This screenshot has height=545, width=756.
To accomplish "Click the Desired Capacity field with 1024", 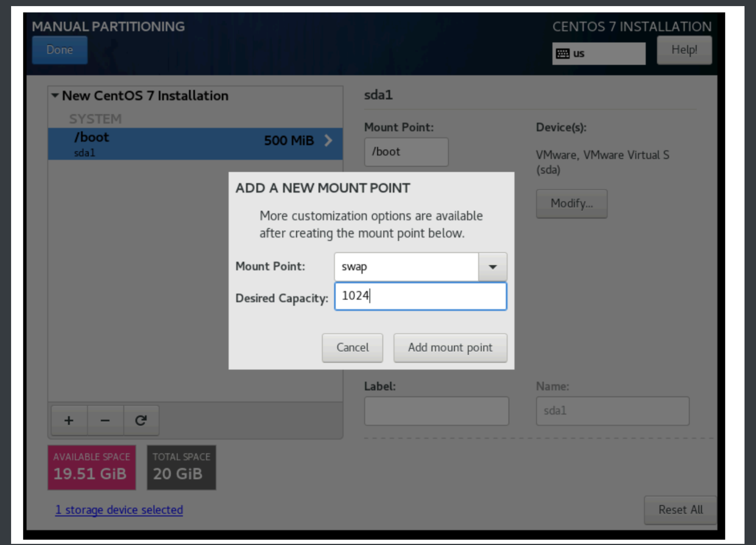I will click(x=420, y=296).
